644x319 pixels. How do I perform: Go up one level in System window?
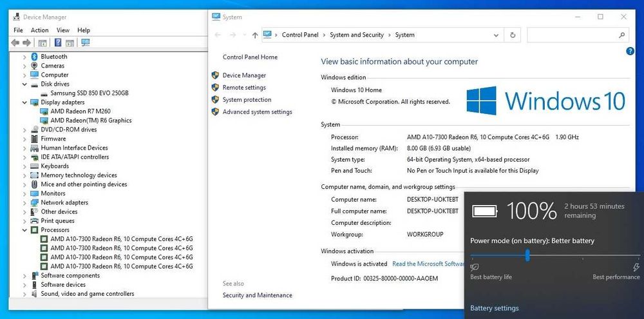[254, 35]
